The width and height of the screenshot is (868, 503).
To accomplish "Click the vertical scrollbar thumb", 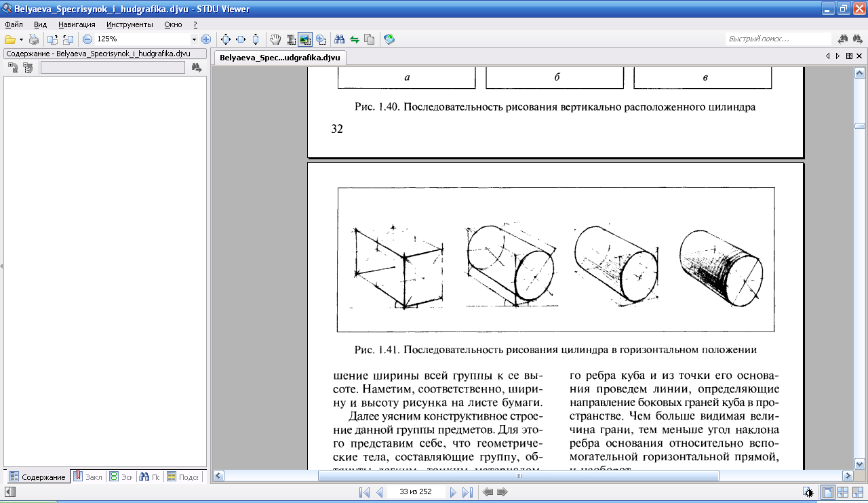I will (860, 126).
